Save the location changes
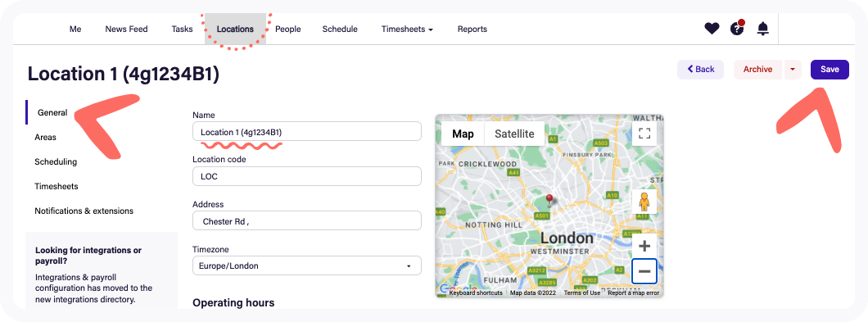Image resolution: width=868 pixels, height=322 pixels. (x=830, y=70)
